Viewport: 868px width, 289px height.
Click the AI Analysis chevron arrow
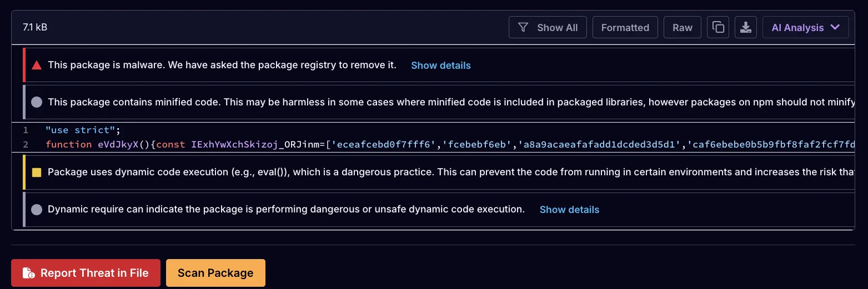(x=835, y=27)
